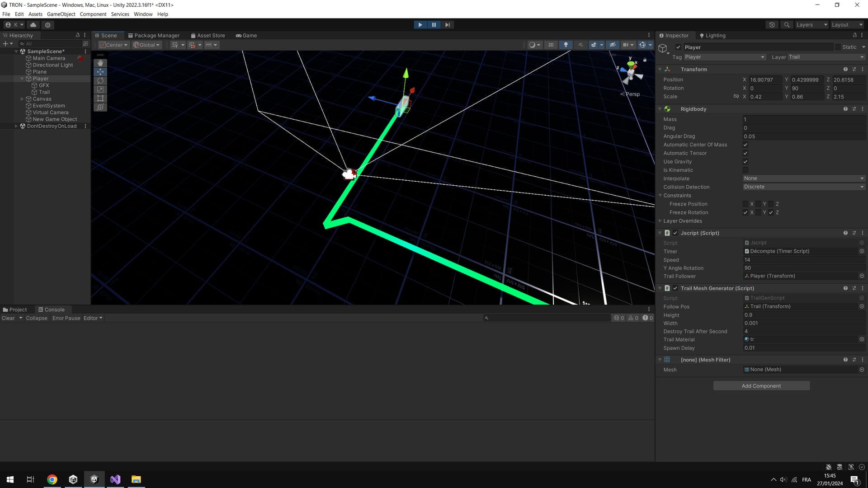
Task: Mute audio in the Scene view
Action: pyautogui.click(x=580, y=45)
